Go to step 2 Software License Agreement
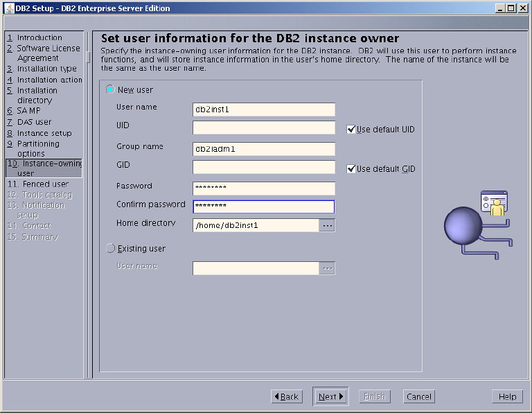The width and height of the screenshot is (532, 413). [x=44, y=53]
